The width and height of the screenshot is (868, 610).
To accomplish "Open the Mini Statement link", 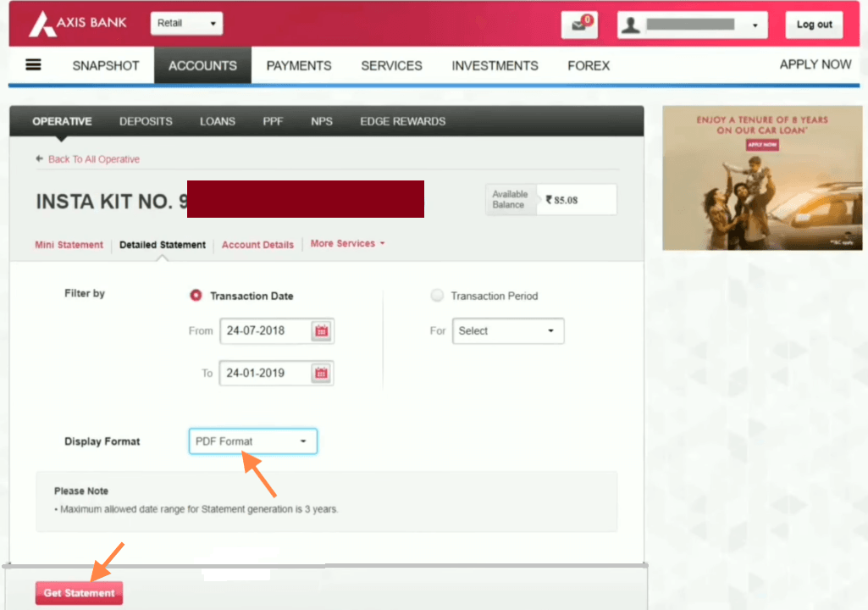I will point(69,244).
